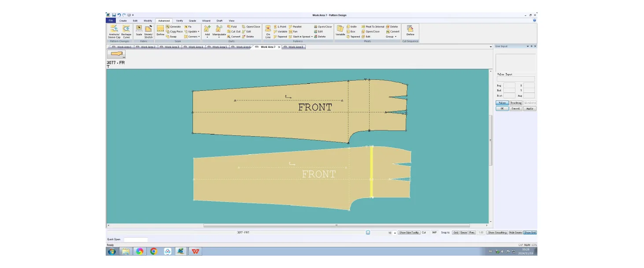Screen dimensions: 644x268
Task: Open the size dropdown showing 10
Action: [x=395, y=233]
